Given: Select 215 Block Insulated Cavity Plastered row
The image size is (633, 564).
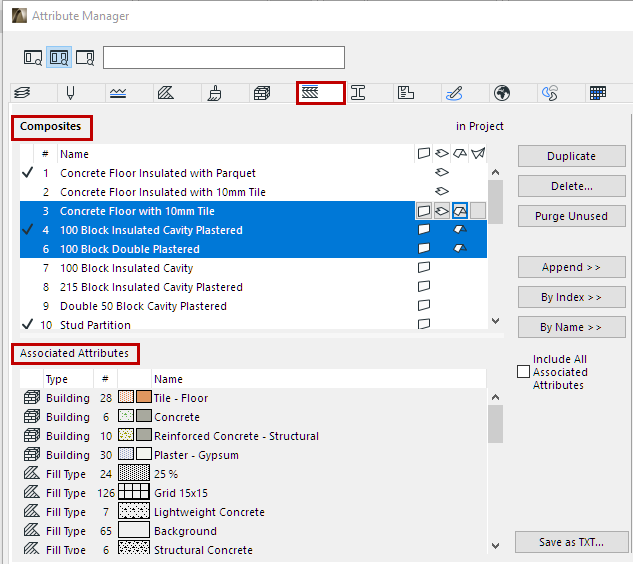Looking at the screenshot, I should [x=254, y=287].
